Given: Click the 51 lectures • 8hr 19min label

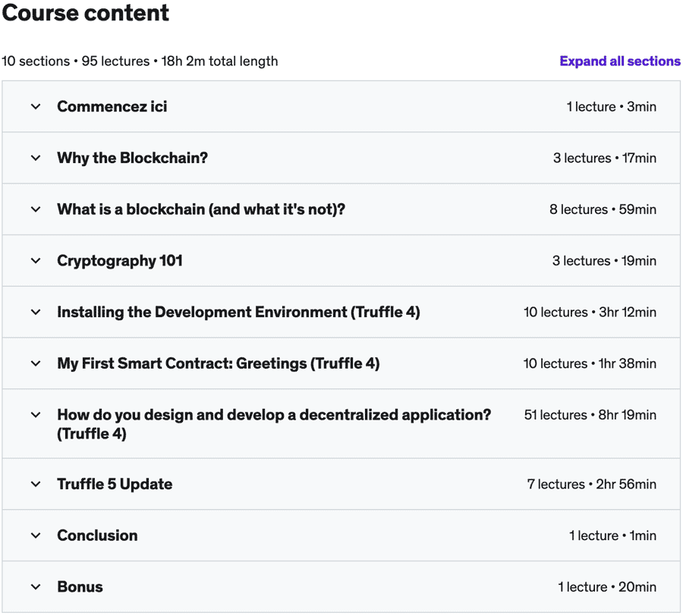Looking at the screenshot, I should point(590,415).
